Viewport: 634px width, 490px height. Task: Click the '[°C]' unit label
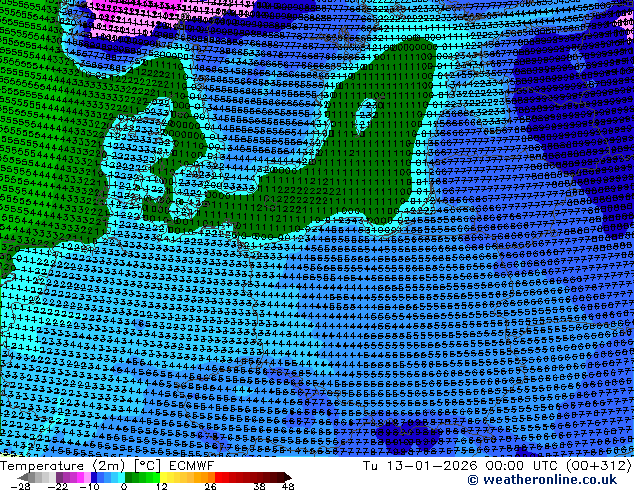tap(148, 466)
